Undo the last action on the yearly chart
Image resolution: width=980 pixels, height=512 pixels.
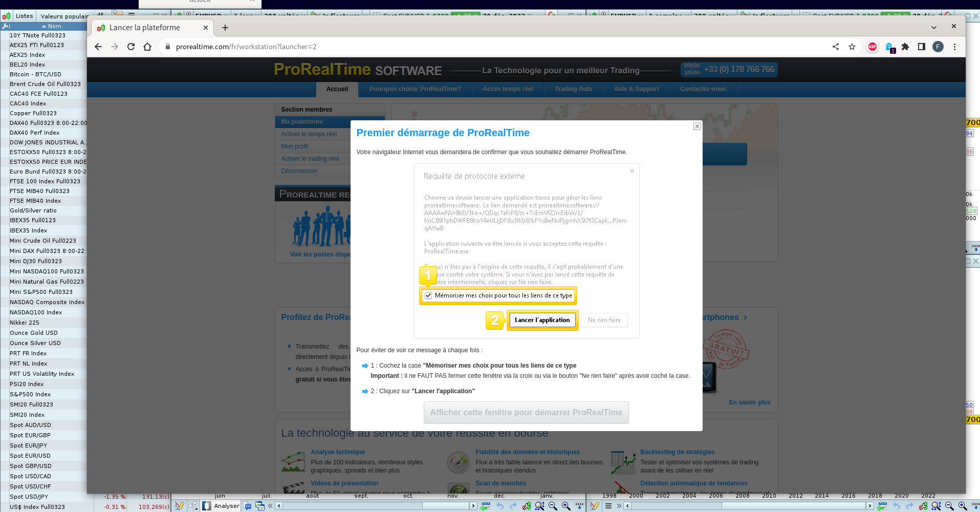pyautogui.click(x=897, y=506)
